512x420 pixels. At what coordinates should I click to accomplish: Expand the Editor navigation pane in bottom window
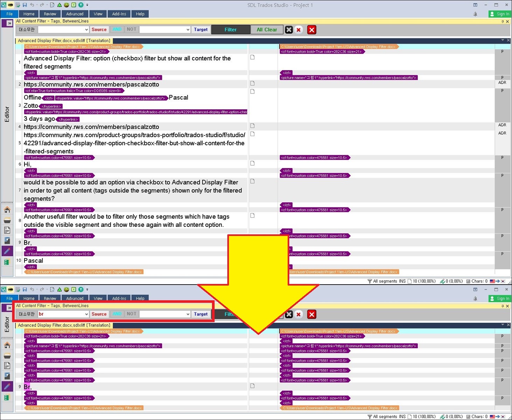click(9, 308)
